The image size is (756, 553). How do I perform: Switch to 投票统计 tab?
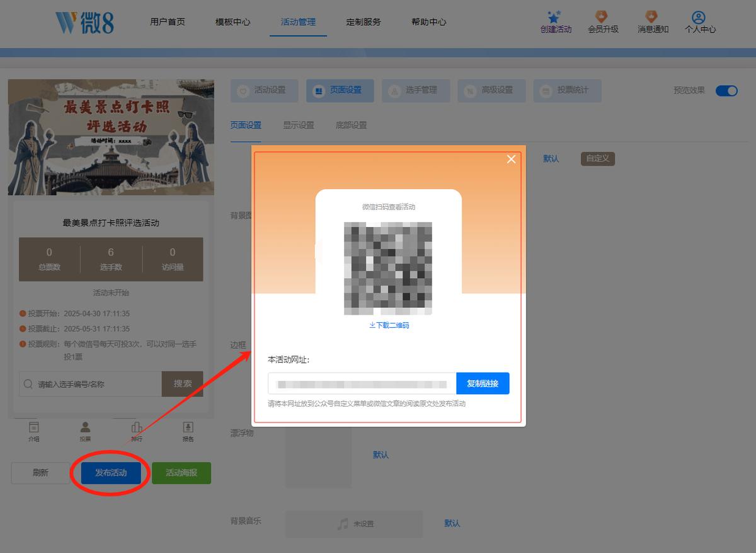coord(567,91)
